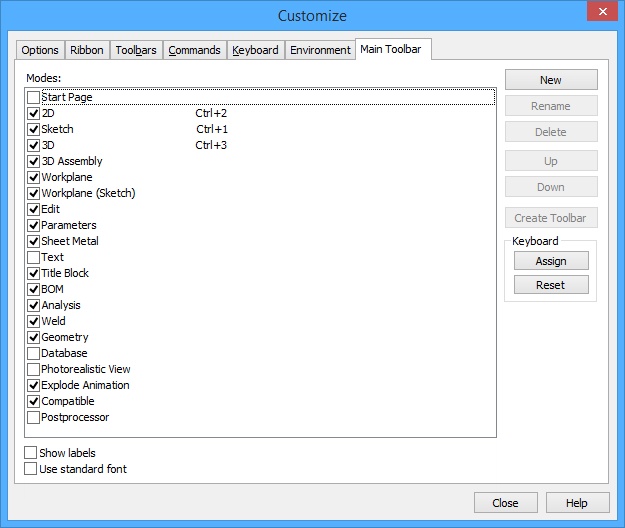The height and width of the screenshot is (528, 625).
Task: Disable the Sheet Metal mode checkbox
Action: (x=34, y=241)
